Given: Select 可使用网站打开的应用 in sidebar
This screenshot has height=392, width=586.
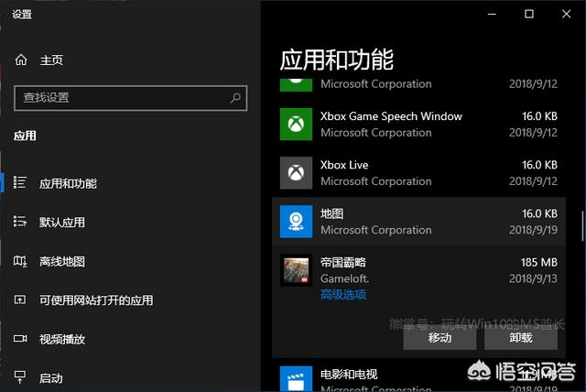Looking at the screenshot, I should click(96, 300).
